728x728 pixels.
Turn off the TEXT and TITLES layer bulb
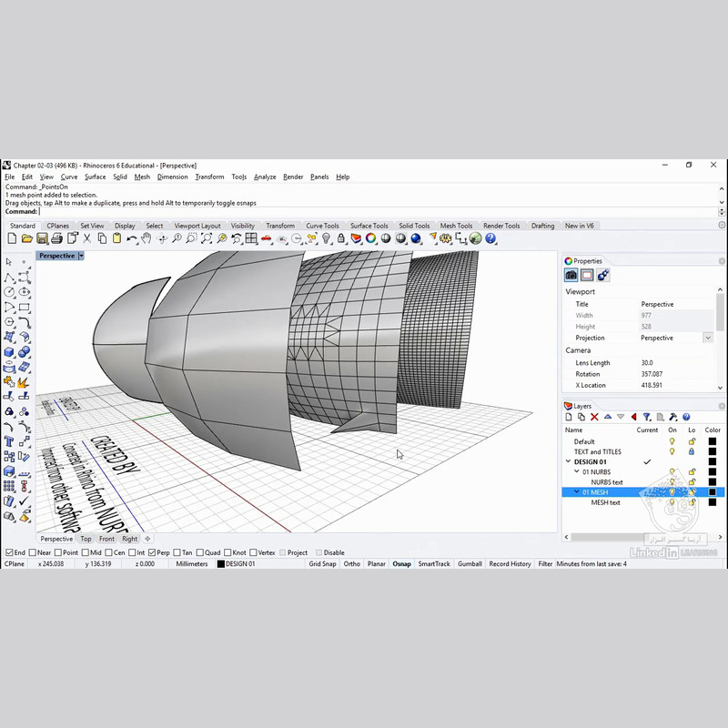pyautogui.click(x=672, y=451)
